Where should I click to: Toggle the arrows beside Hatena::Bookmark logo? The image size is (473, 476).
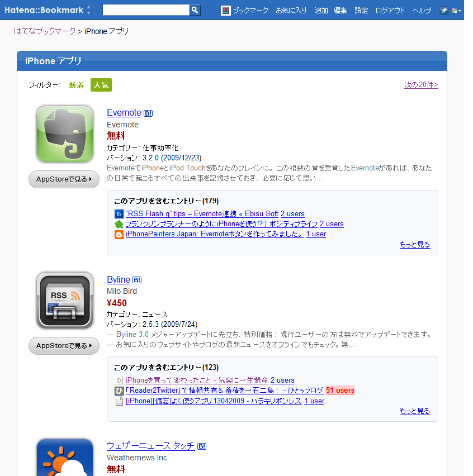tap(88, 10)
